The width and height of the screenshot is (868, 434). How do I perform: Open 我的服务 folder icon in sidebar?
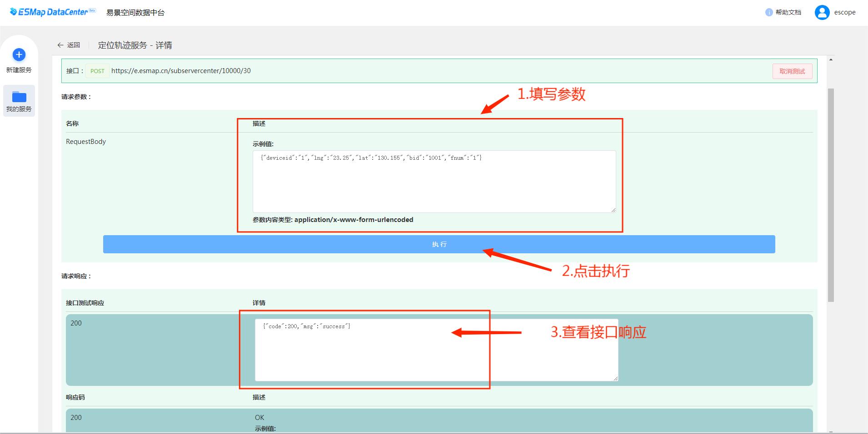point(19,97)
